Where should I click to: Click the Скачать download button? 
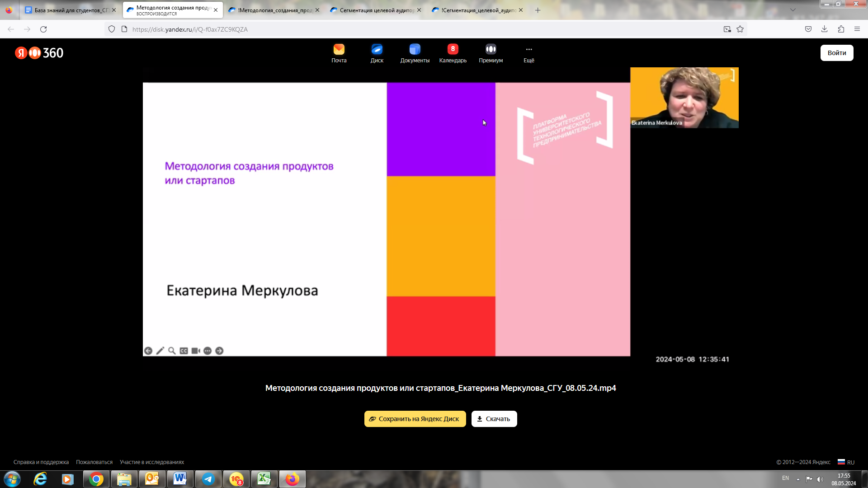494,419
